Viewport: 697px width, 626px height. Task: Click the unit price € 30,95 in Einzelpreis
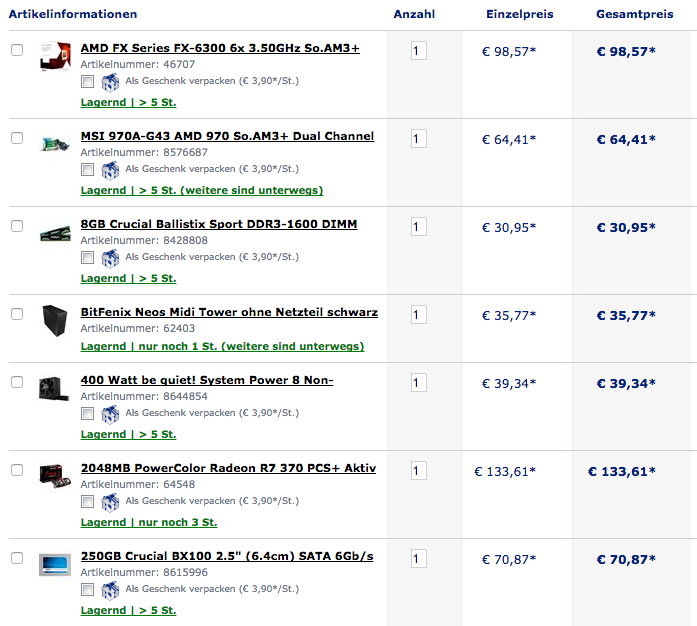pos(509,228)
